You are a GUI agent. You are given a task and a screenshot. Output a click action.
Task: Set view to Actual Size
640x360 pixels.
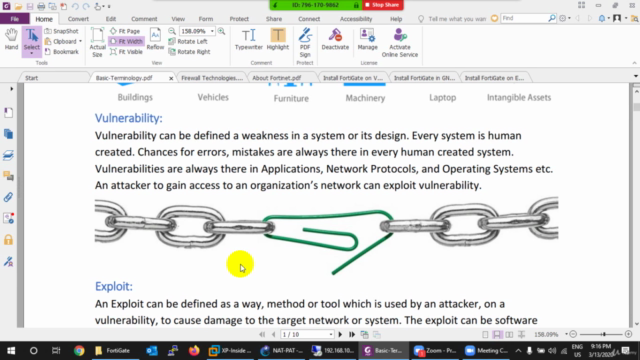[97, 42]
